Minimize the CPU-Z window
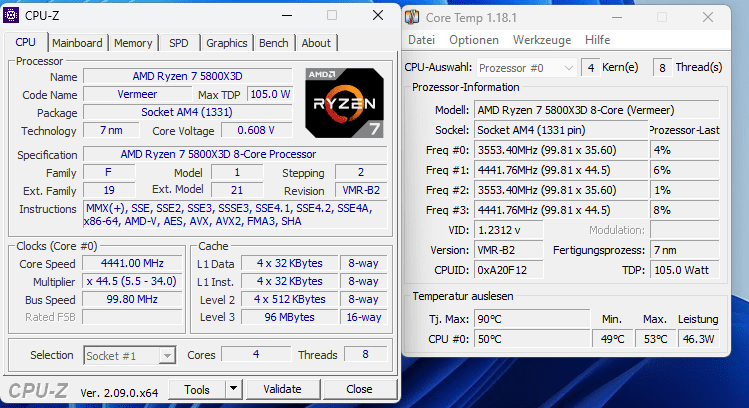 click(287, 15)
